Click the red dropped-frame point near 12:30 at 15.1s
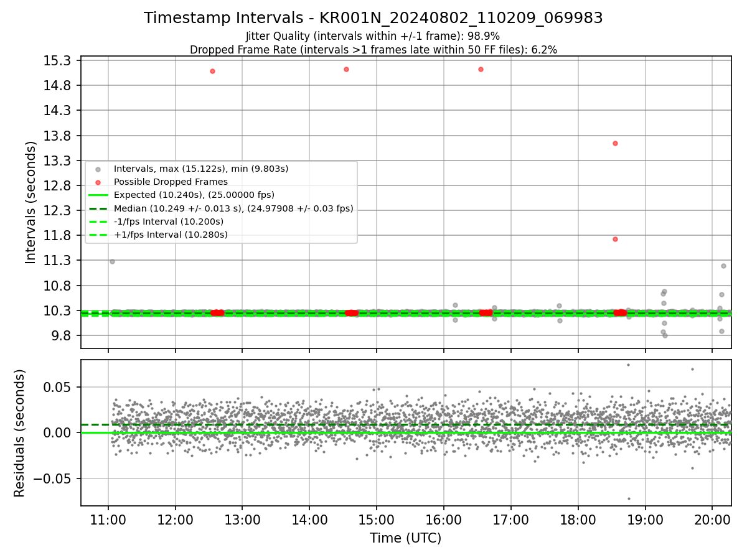747x560 pixels. (x=212, y=71)
